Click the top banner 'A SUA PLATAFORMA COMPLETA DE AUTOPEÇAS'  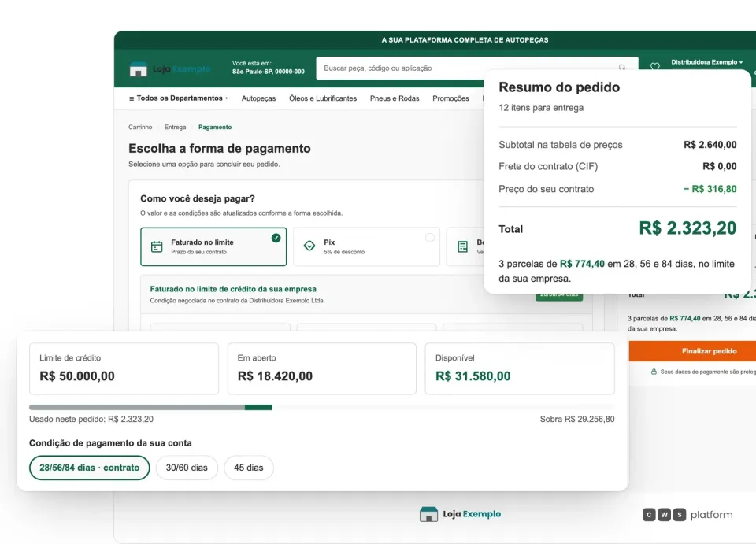465,40
